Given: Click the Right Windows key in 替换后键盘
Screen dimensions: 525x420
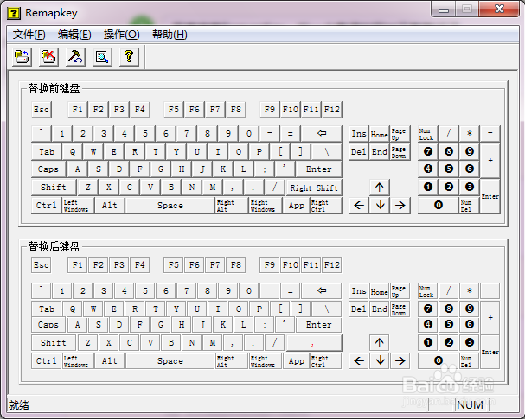Looking at the screenshot, I should (x=266, y=361).
